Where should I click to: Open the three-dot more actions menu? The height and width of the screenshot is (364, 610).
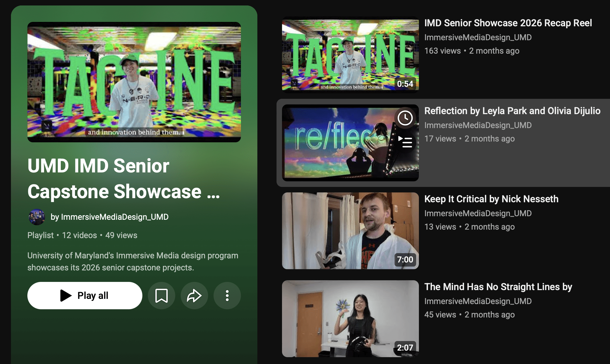[227, 296]
